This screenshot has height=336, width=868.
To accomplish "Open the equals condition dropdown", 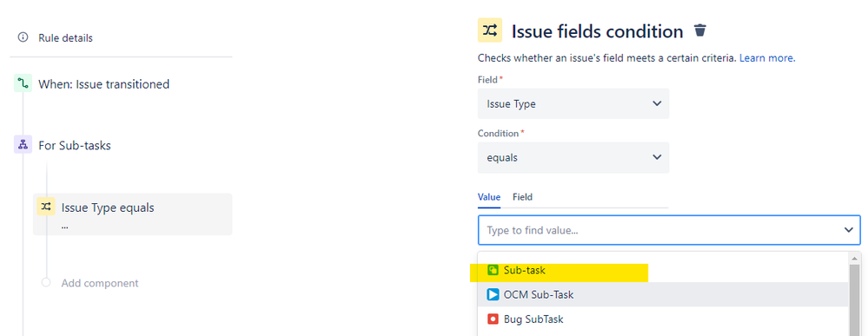I will coord(573,158).
